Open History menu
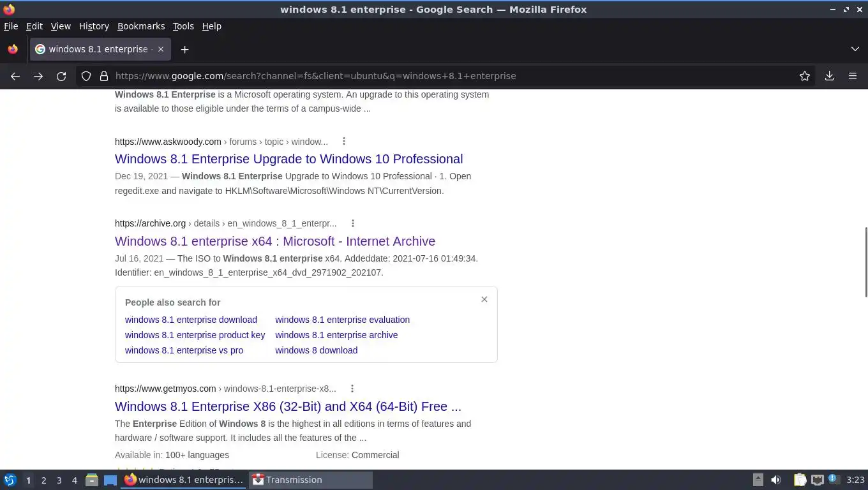 [94, 26]
